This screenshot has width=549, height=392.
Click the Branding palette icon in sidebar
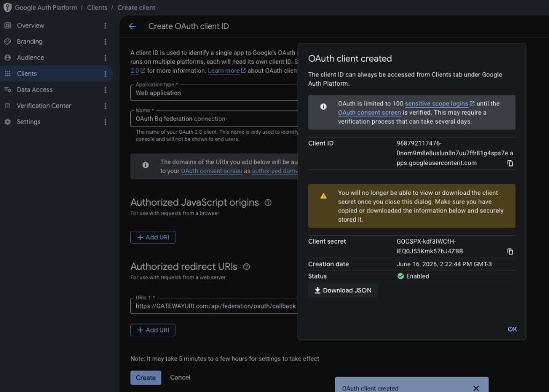(8, 42)
